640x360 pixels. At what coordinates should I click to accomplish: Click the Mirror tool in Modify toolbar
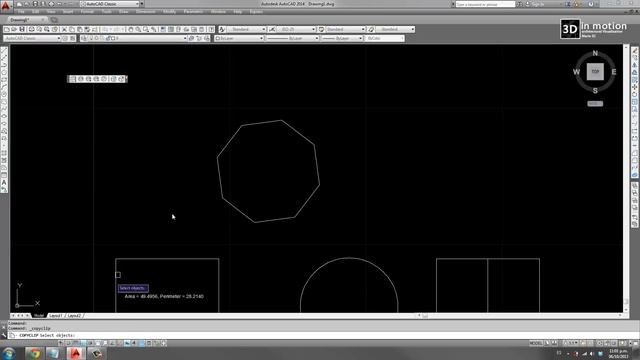tap(635, 65)
